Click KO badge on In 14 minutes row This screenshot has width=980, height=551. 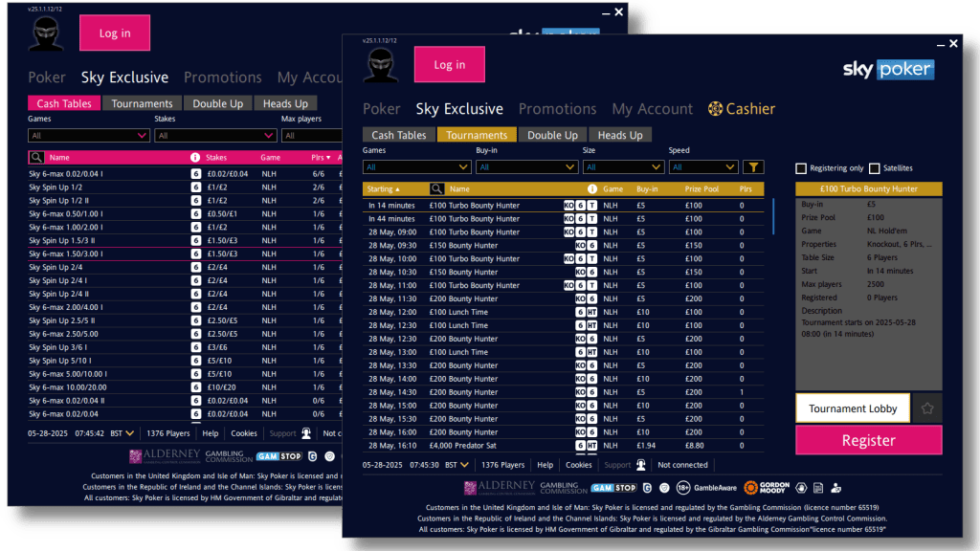coord(568,206)
